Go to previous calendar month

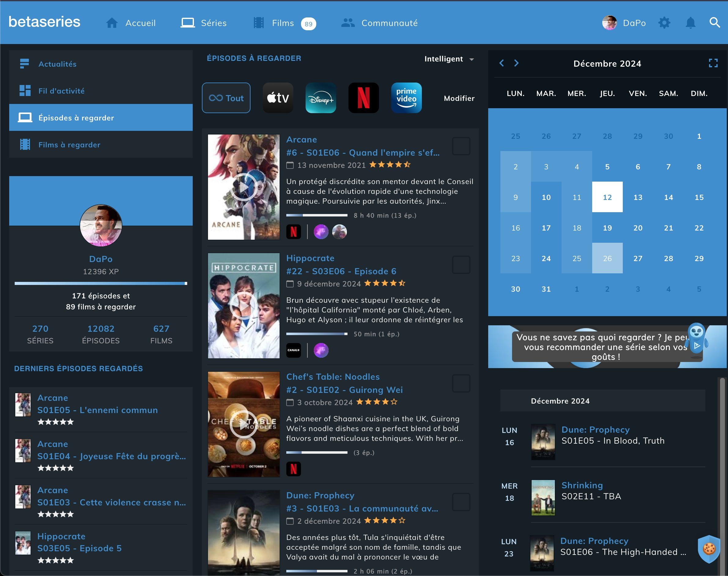tap(502, 63)
